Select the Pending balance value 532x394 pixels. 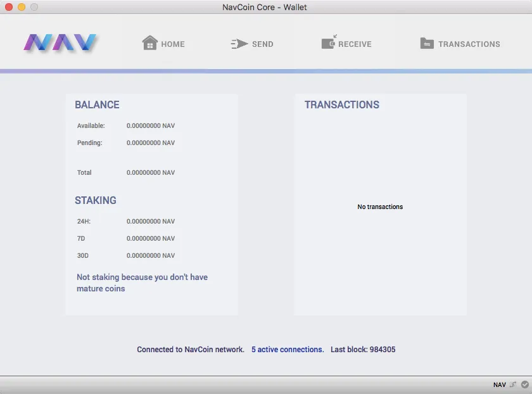coord(151,143)
